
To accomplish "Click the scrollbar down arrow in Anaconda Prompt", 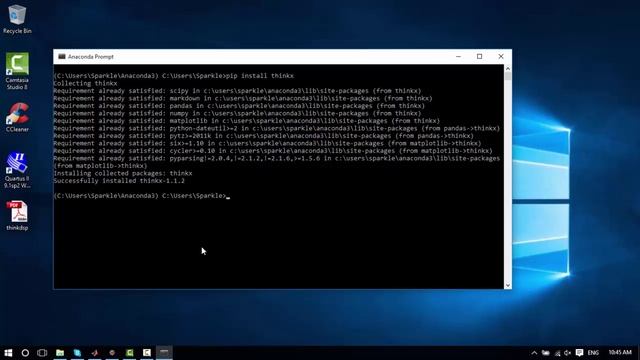I will click(508, 285).
